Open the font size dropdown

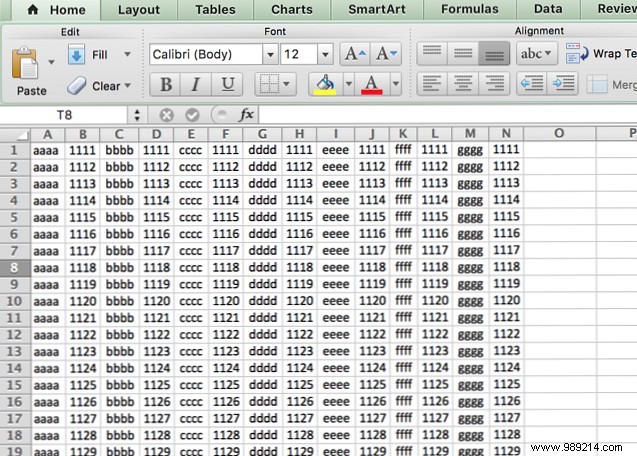click(x=325, y=54)
